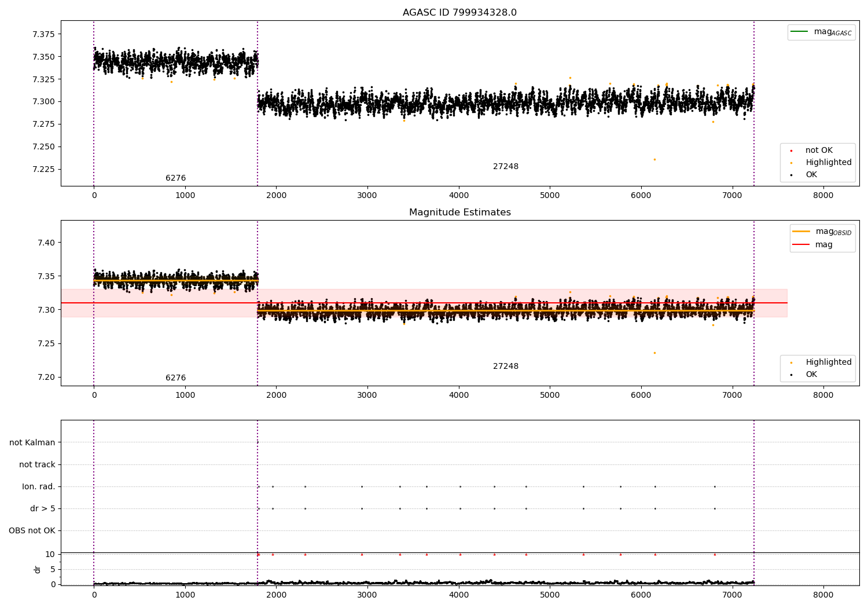Click the 'dr > 5' row label
The height and width of the screenshot is (608, 868).
tap(43, 509)
